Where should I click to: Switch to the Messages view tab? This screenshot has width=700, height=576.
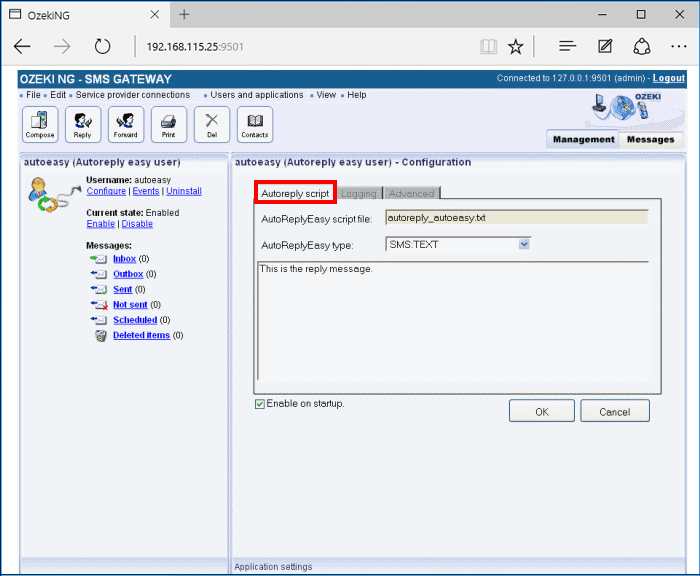(650, 139)
